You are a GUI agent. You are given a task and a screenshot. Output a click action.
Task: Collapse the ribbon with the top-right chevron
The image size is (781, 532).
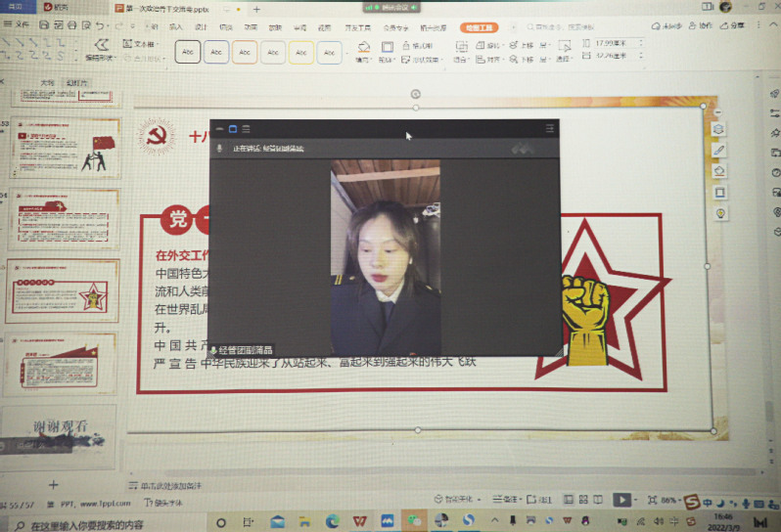click(x=773, y=24)
